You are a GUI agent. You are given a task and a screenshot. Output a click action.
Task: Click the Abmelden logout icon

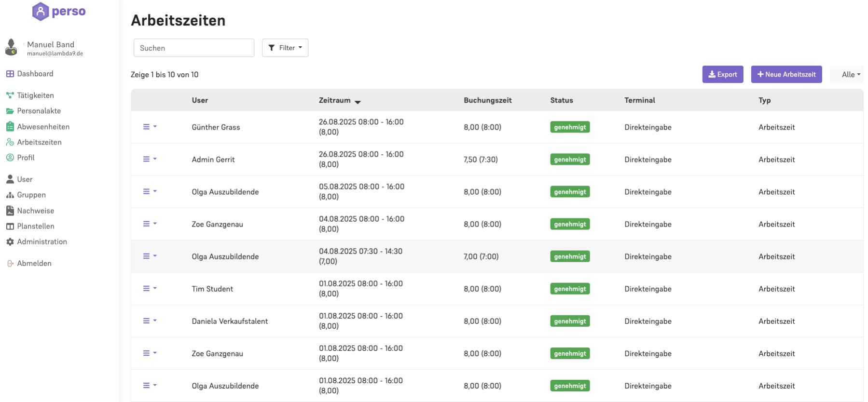pyautogui.click(x=10, y=264)
